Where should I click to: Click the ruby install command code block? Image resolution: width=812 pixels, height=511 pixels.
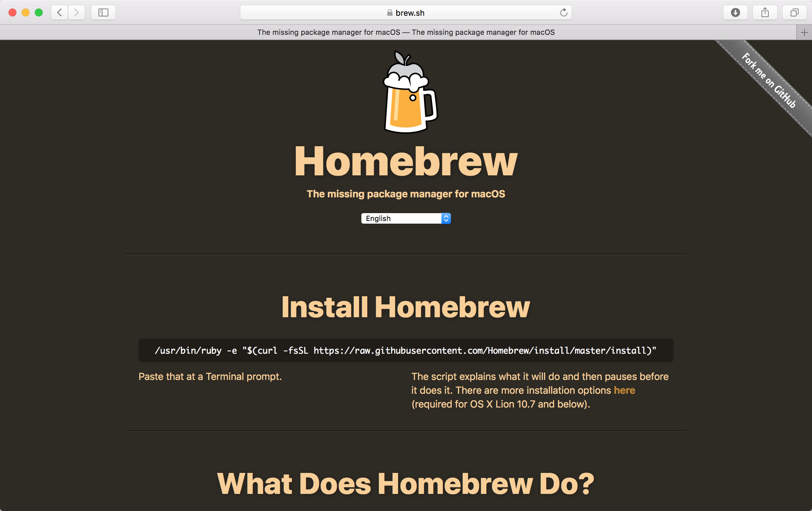pos(406,350)
